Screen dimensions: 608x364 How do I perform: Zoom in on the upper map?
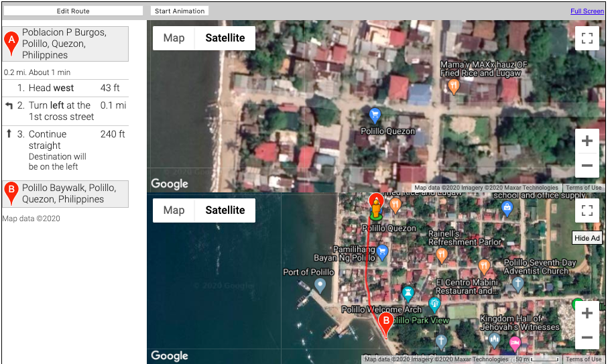(587, 141)
